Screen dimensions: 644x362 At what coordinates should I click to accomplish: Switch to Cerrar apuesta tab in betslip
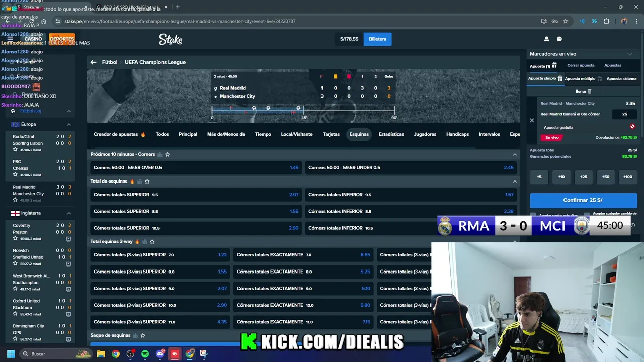(581, 65)
